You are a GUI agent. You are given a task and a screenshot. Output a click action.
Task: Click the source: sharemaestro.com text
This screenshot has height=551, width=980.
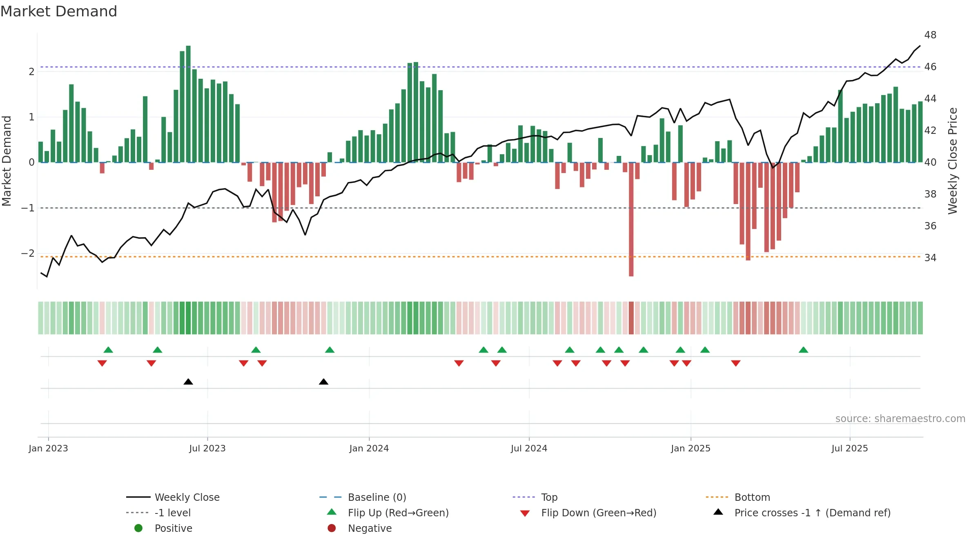[900, 419]
